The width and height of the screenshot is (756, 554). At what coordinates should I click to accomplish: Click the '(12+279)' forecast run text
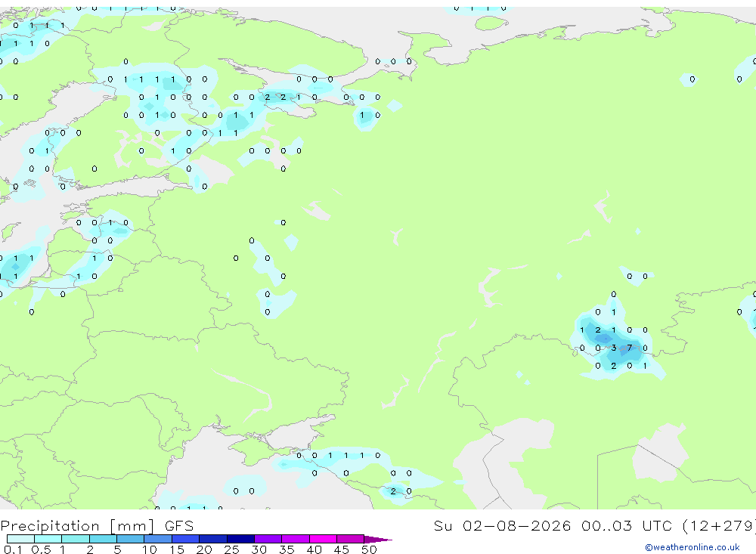click(x=719, y=525)
